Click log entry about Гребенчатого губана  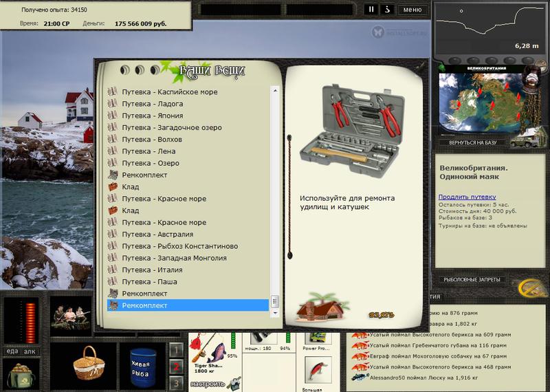tap(438, 345)
